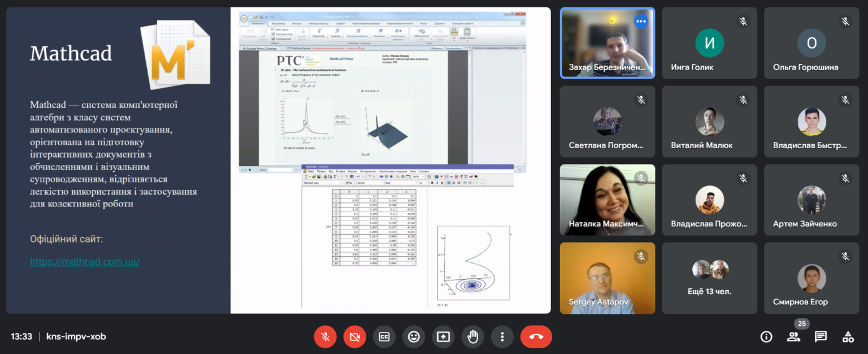Image resolution: width=868 pixels, height=354 pixels.
Task: Click Владислав Быстр… profile picture
Action: pos(811,122)
